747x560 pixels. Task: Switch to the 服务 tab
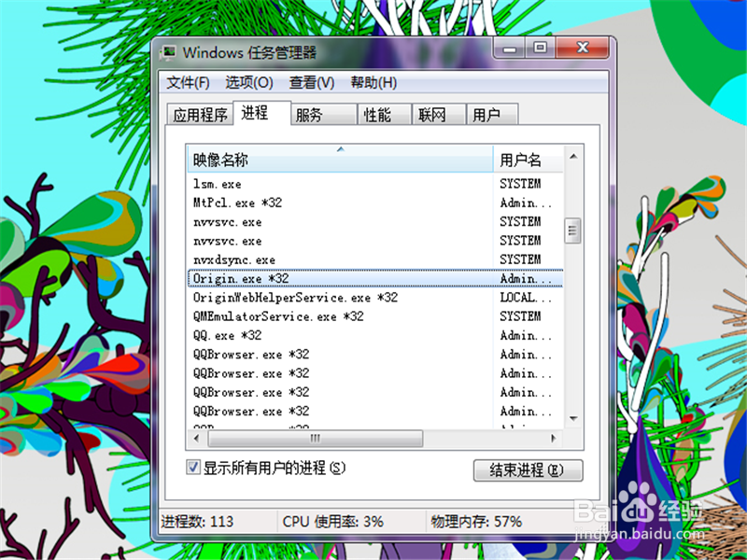point(323,115)
